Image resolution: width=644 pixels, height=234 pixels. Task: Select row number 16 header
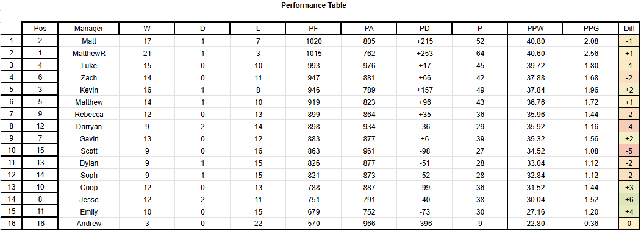click(x=12, y=224)
